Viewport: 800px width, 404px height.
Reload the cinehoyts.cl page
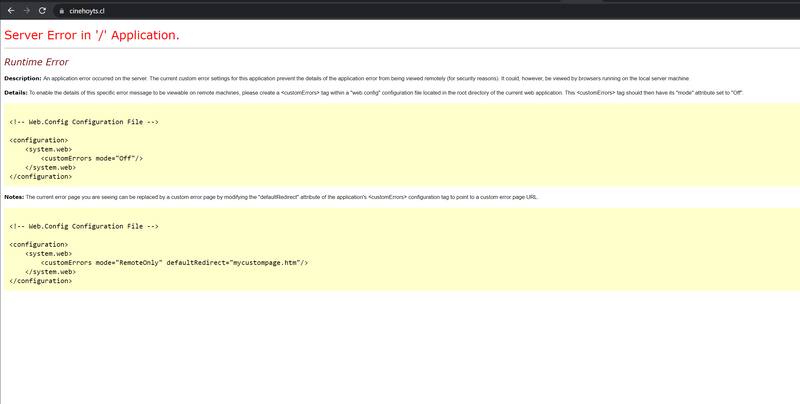44,9
